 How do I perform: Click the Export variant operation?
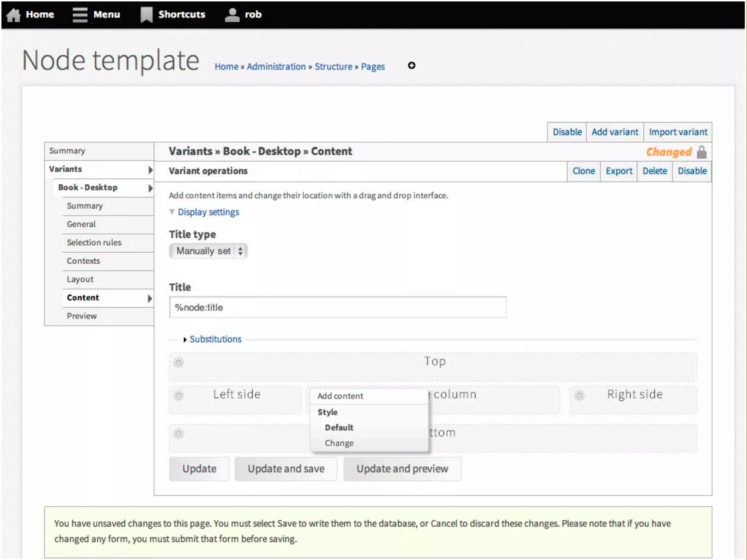pos(619,171)
